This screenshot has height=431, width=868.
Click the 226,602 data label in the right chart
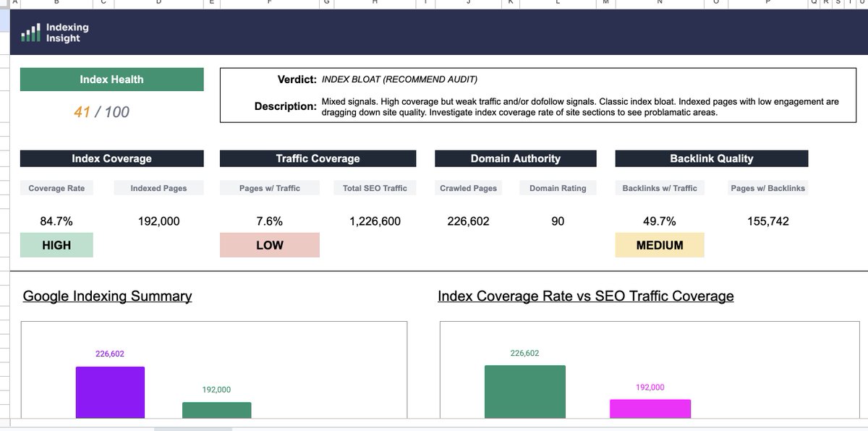525,354
